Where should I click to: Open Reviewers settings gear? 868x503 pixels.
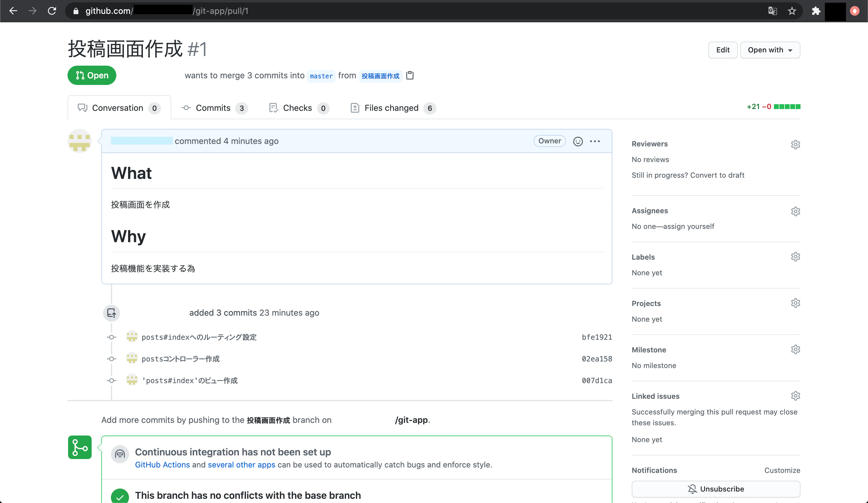[x=795, y=144]
